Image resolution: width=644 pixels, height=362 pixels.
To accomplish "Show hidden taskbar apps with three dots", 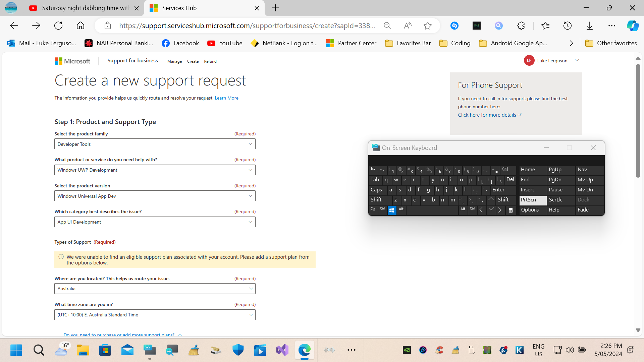I will click(x=352, y=350).
